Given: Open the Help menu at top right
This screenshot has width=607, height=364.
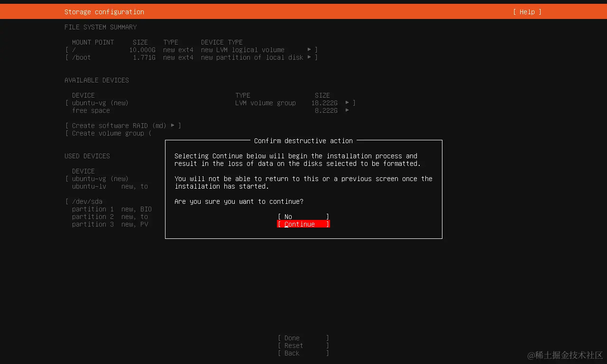Looking at the screenshot, I should coord(526,11).
